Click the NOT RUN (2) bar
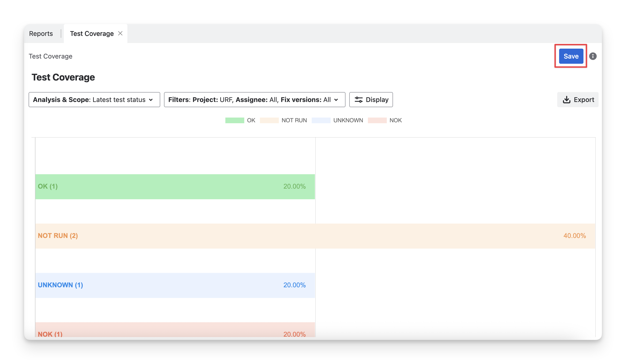This screenshot has height=364, width=626. pos(315,236)
